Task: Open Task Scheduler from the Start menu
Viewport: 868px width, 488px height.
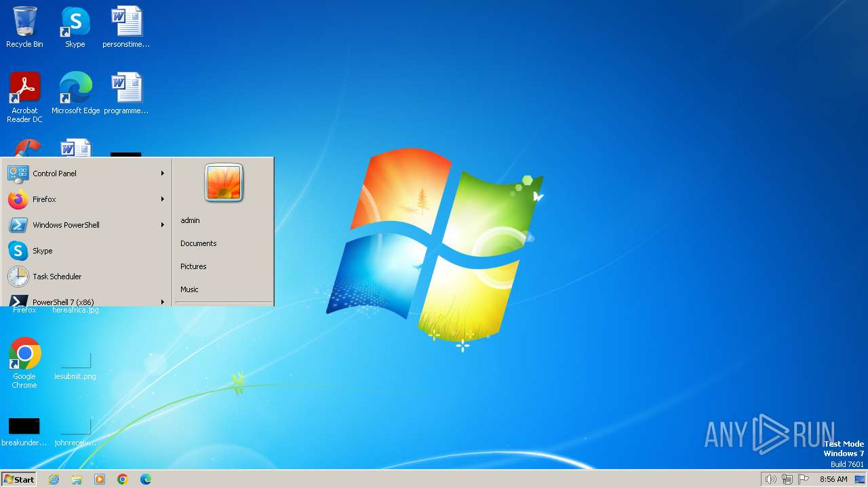Action: (x=87, y=277)
